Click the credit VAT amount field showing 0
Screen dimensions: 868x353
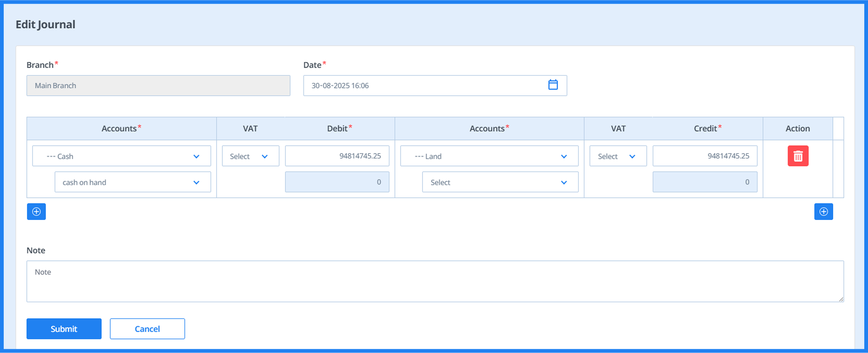[x=705, y=182]
